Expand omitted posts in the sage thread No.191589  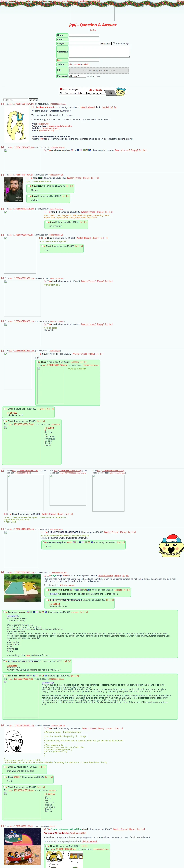click(x=68, y=585)
